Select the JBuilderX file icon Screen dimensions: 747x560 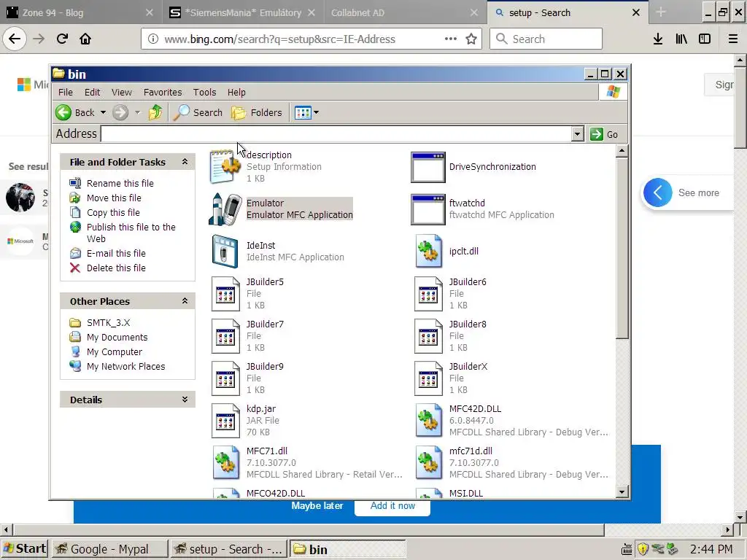click(428, 378)
